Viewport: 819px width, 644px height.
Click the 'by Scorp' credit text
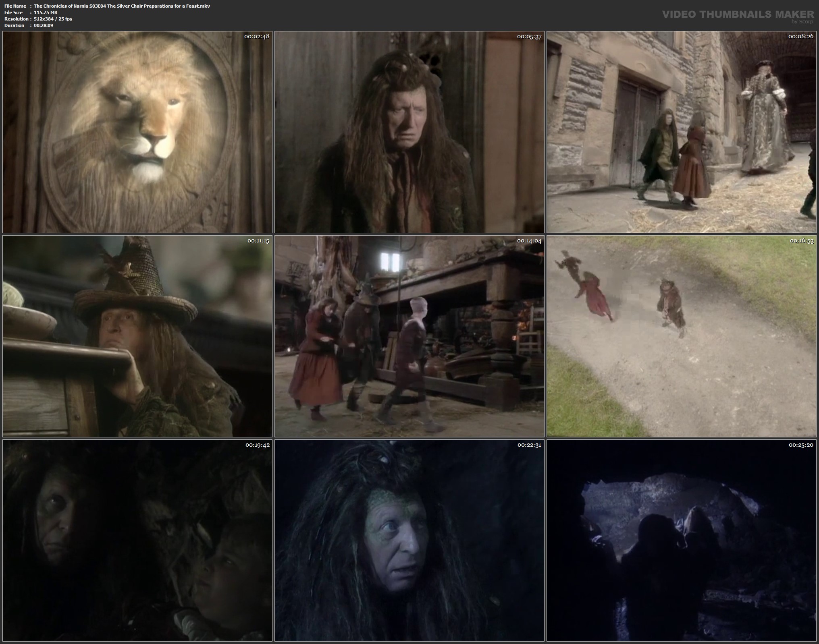click(802, 22)
